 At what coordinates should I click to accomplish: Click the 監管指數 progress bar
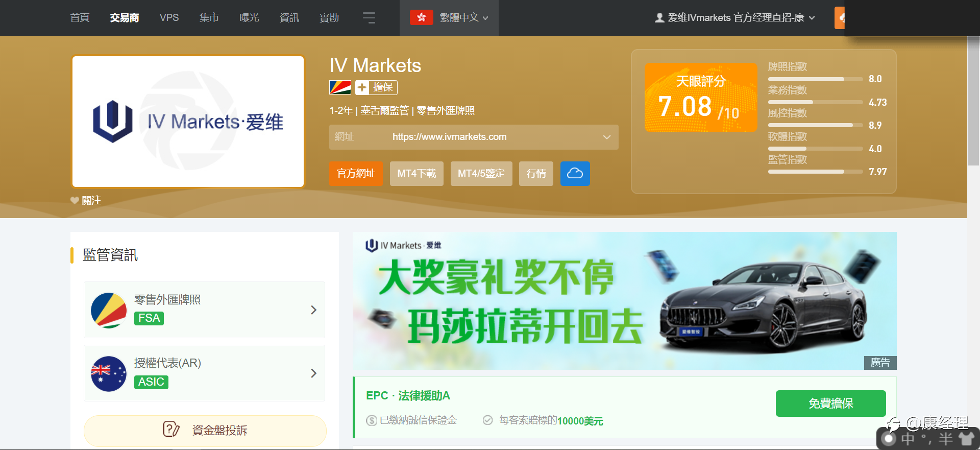coord(815,172)
